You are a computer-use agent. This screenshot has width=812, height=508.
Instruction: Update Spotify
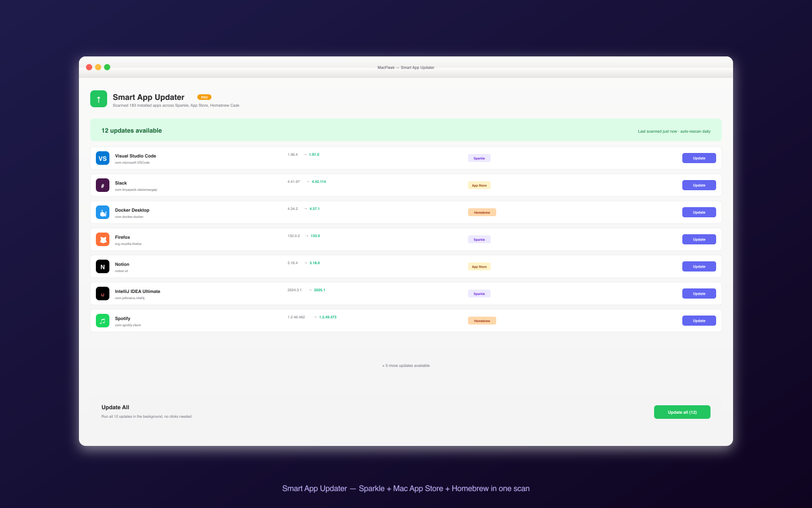coord(699,321)
